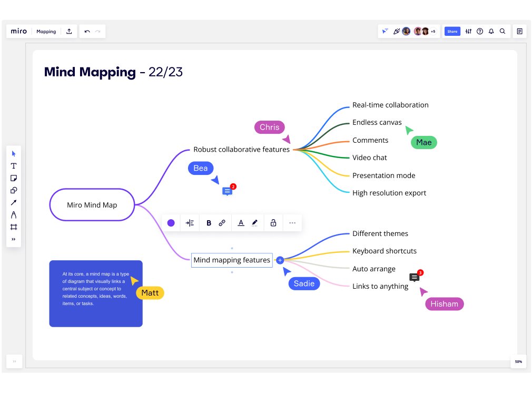Screen dimensions: 532x393
Task: Expand more toolbar options with the ellipsis
Action: tap(292, 222)
